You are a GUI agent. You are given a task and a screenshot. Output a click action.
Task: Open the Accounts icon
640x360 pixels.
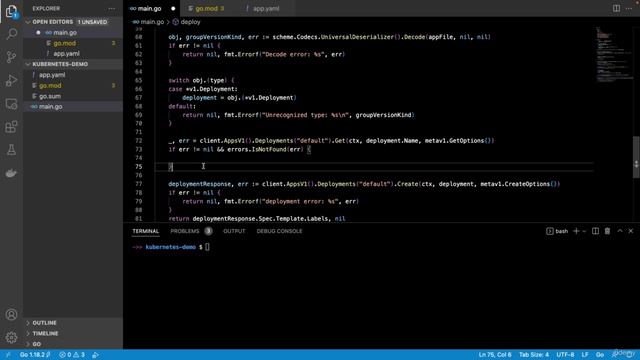(11, 315)
